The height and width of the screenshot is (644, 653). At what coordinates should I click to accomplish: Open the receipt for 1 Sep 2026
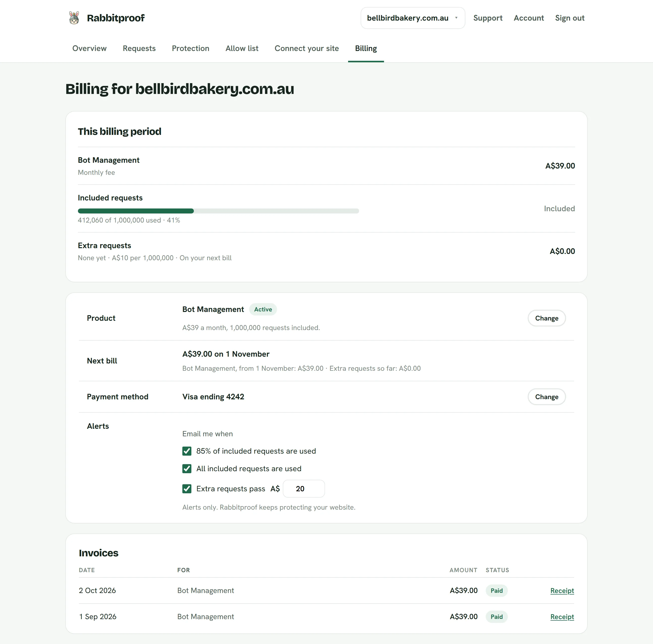tap(562, 617)
